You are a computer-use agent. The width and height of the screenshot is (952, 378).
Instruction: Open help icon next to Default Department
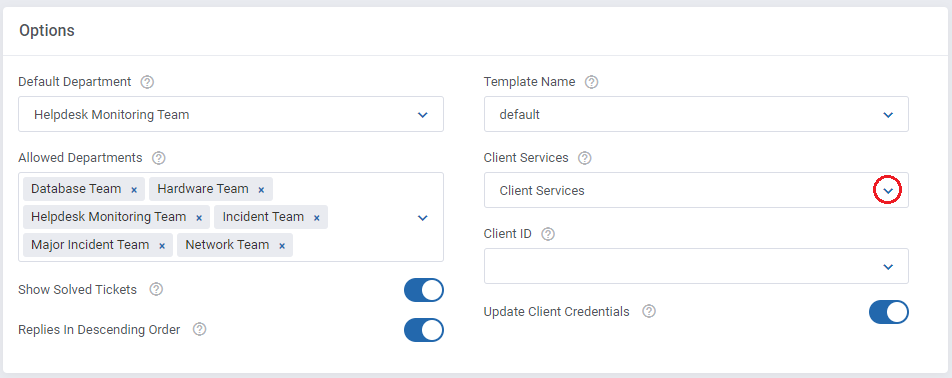147,82
